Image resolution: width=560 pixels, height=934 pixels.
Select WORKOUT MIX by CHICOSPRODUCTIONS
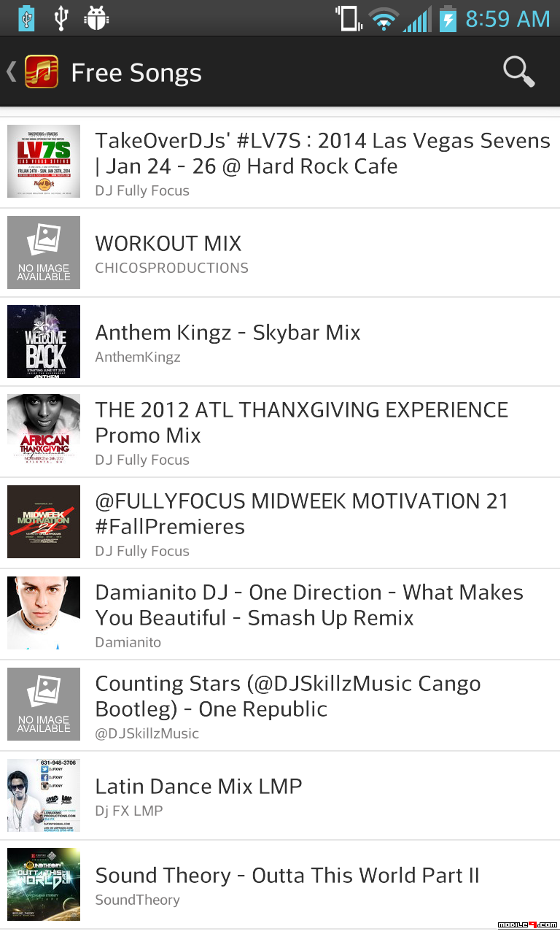tap(280, 253)
